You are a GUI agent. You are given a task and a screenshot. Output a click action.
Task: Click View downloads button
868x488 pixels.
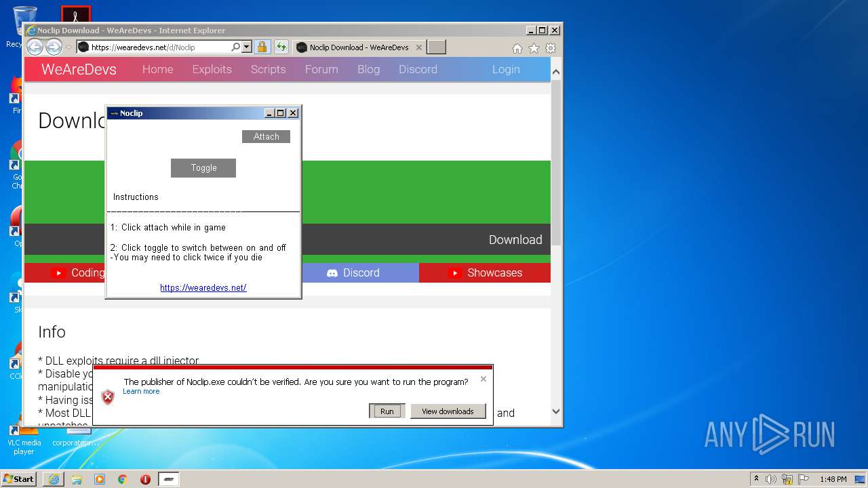click(x=448, y=411)
